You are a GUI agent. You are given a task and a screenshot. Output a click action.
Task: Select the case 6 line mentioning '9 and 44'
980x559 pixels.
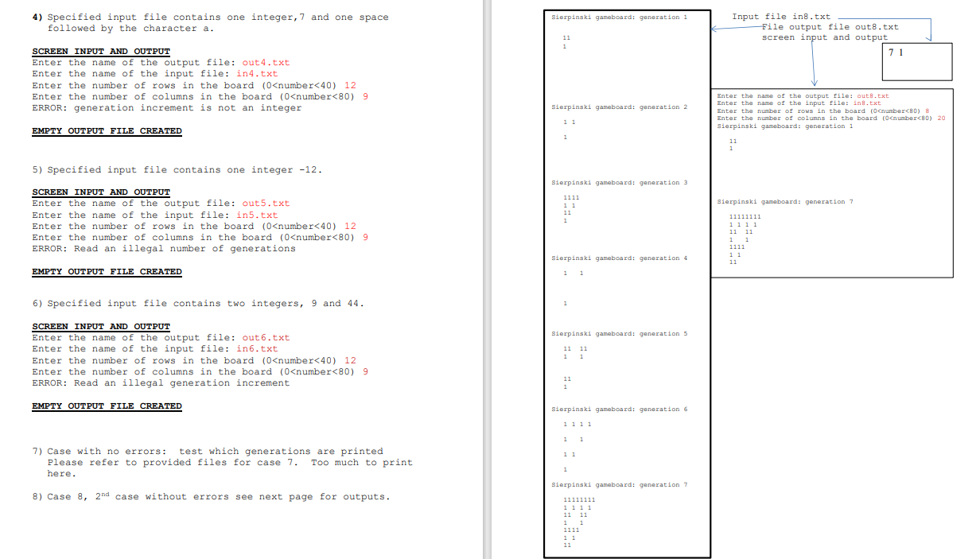[197, 304]
